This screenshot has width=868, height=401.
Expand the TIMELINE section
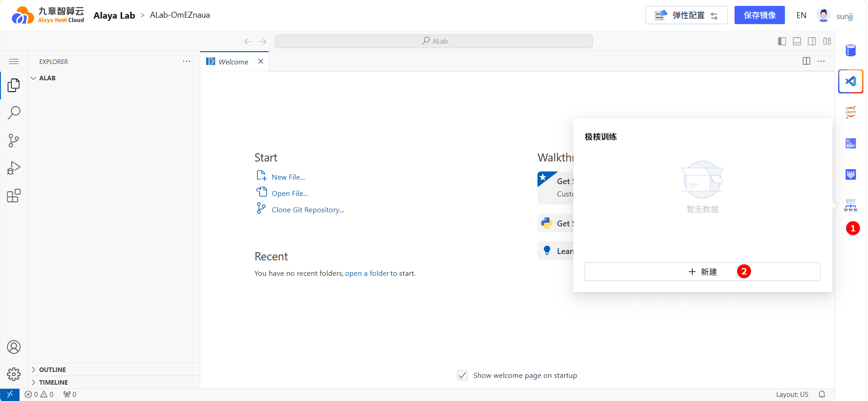coord(113,382)
